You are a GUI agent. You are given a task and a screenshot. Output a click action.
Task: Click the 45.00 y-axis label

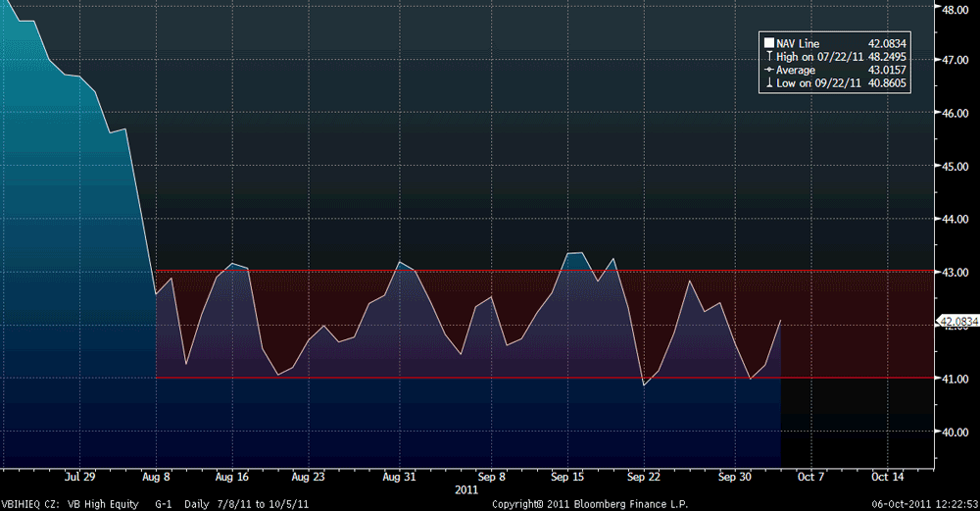pyautogui.click(x=955, y=167)
